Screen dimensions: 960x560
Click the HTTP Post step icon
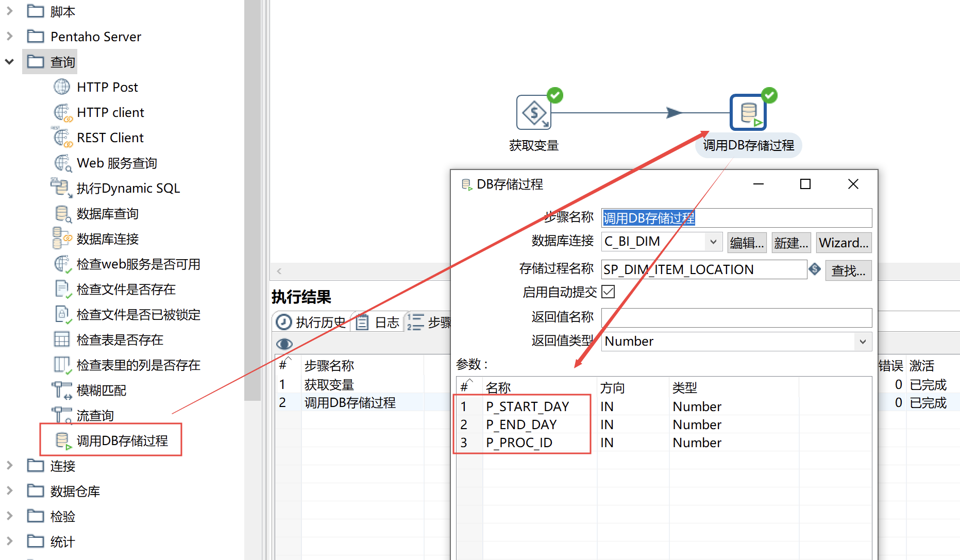62,87
